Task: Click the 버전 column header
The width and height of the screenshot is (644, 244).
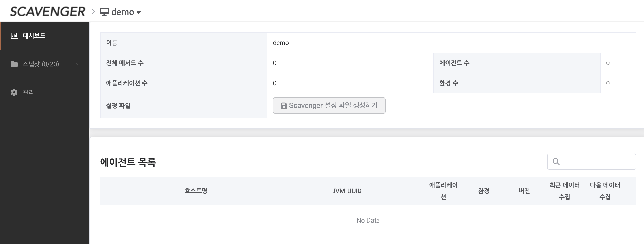Action: click(x=524, y=191)
